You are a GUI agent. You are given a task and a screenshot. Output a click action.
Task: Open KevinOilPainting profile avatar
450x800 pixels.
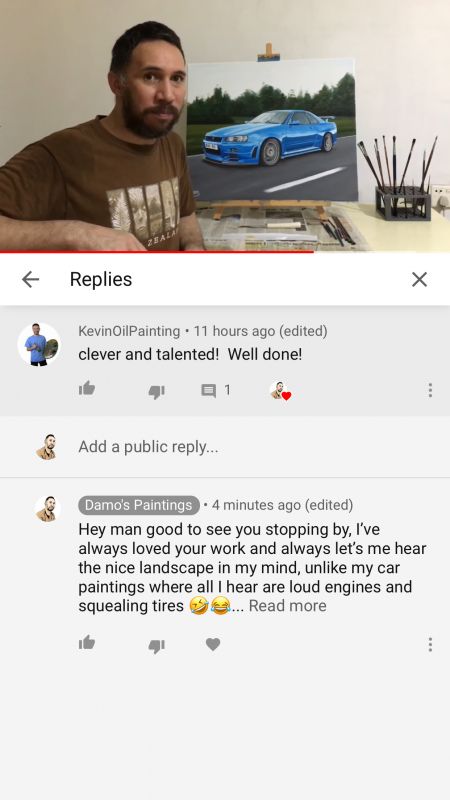click(39, 344)
